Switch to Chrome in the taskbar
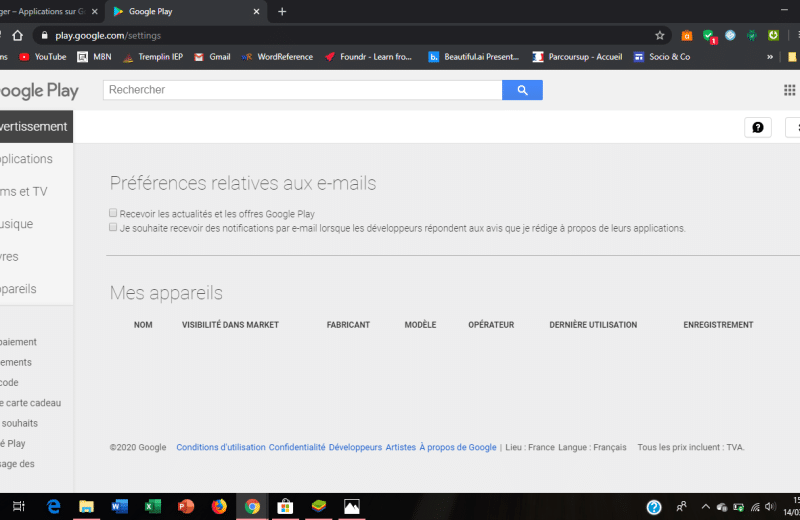800x520 pixels. 252,506
